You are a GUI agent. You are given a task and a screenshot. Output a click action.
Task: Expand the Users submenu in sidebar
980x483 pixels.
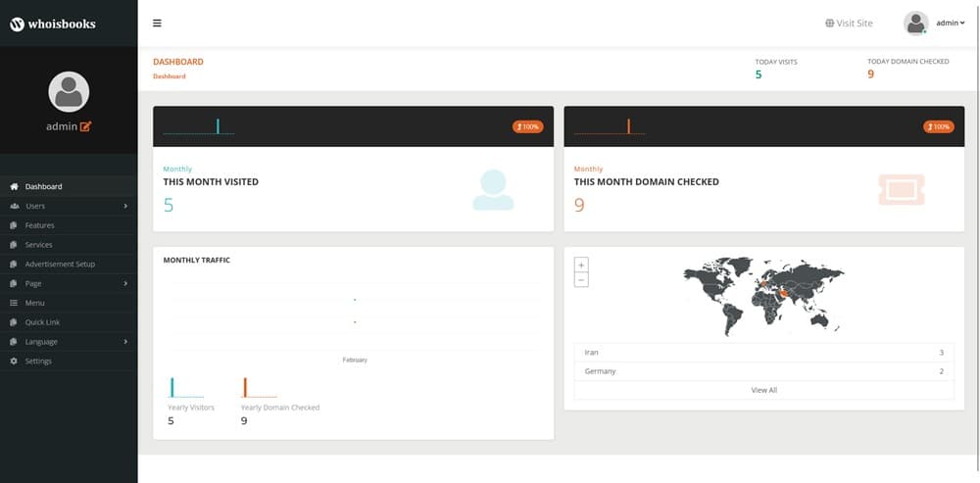[125, 206]
